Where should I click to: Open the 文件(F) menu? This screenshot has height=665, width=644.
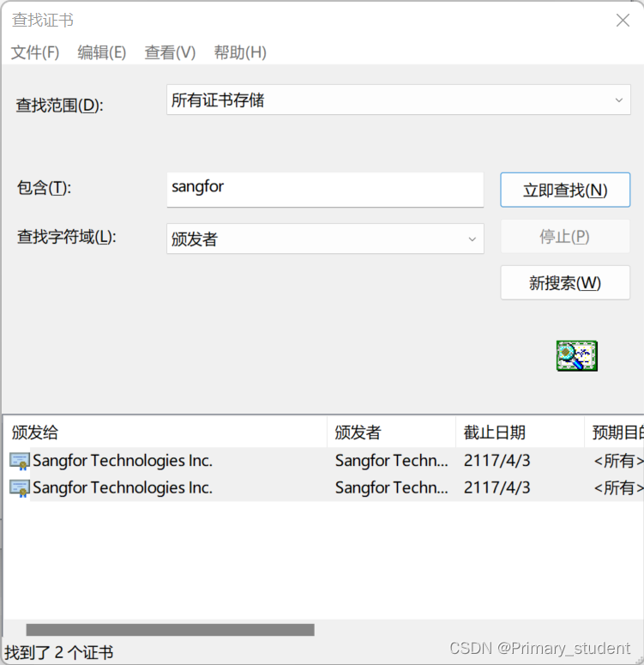(35, 52)
